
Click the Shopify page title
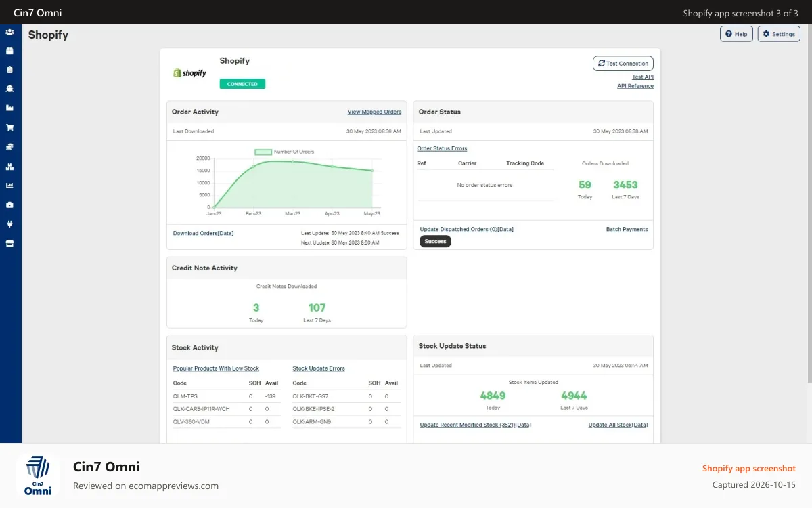48,35
